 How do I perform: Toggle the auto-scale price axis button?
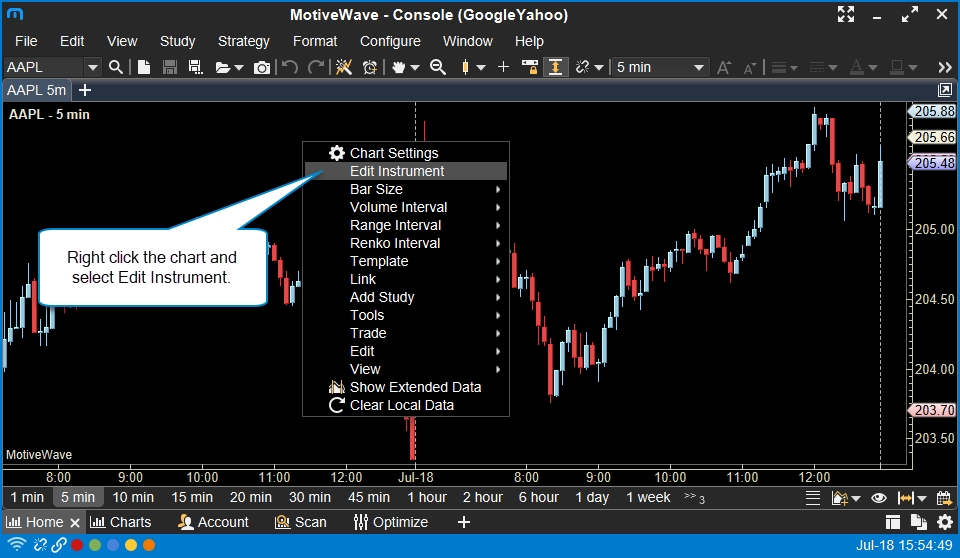coord(555,67)
